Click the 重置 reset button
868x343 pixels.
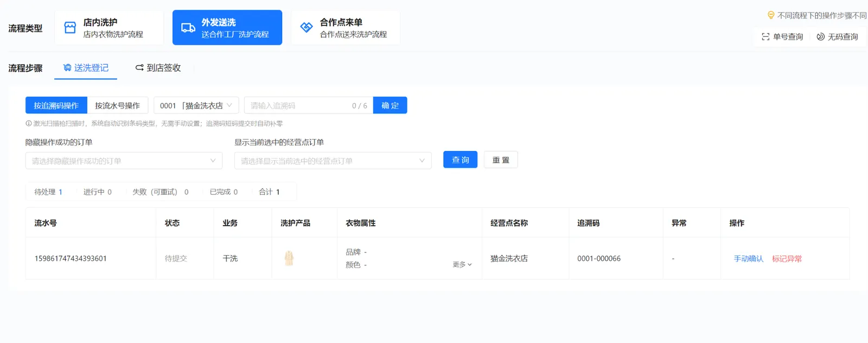coord(501,160)
